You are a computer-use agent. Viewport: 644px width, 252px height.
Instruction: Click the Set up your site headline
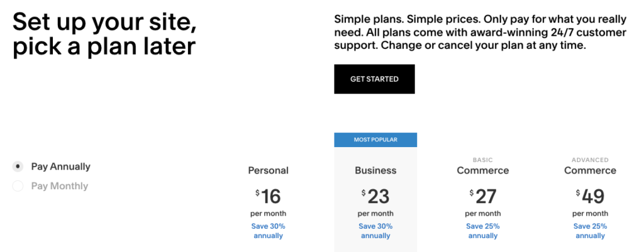click(x=104, y=34)
